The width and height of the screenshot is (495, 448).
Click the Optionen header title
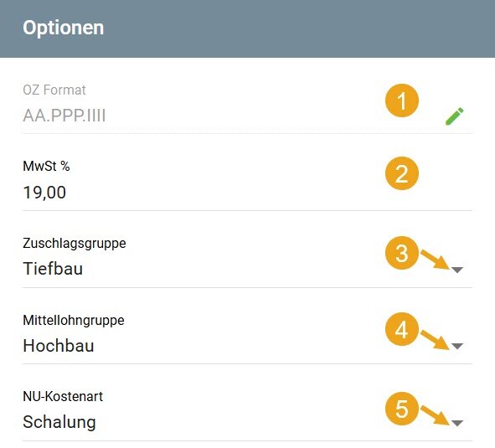tap(64, 28)
